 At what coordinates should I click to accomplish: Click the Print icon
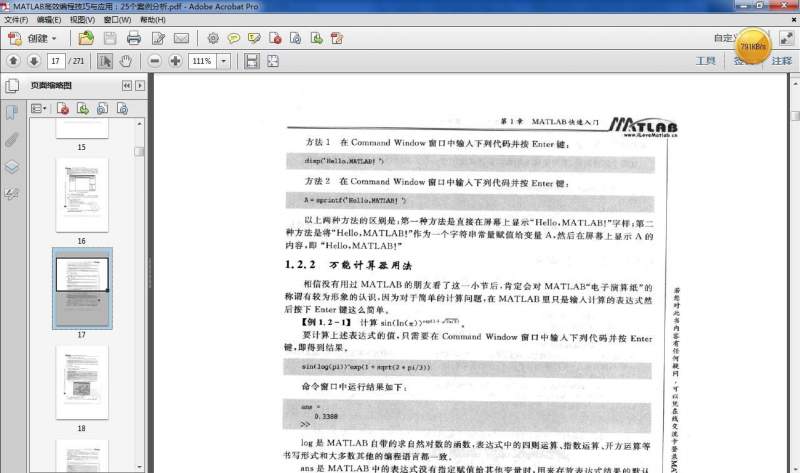pyautogui.click(x=134, y=38)
